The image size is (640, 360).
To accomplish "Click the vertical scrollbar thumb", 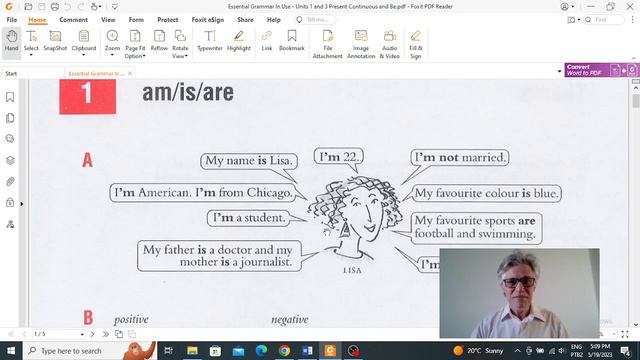I will point(636,101).
